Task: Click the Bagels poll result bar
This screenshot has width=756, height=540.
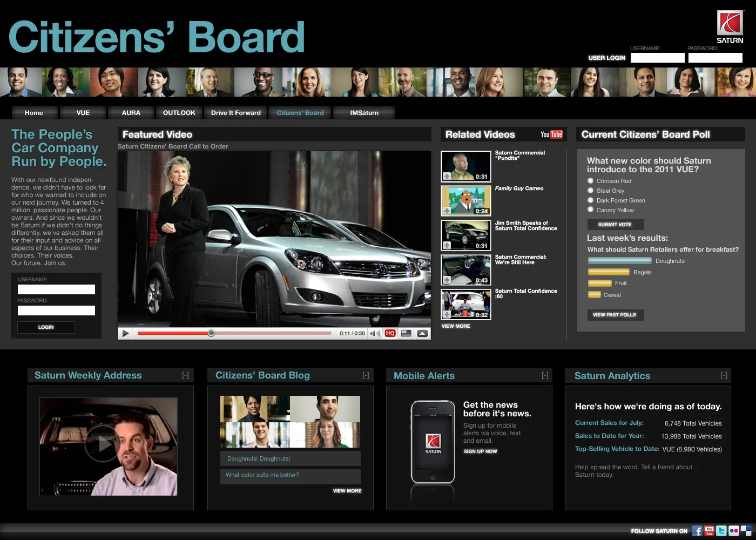Action: (609, 272)
